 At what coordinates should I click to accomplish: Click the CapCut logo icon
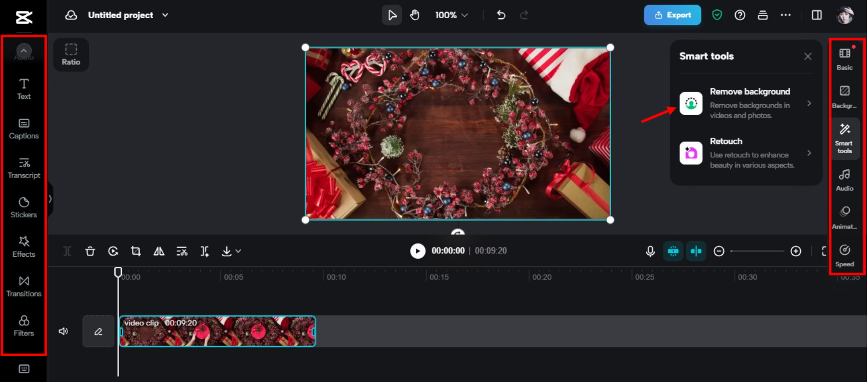(24, 17)
